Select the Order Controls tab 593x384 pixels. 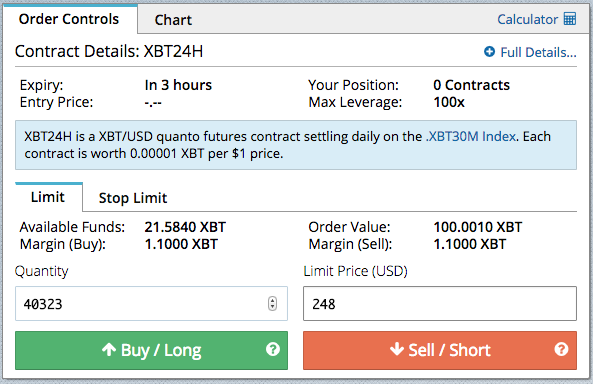[69, 19]
